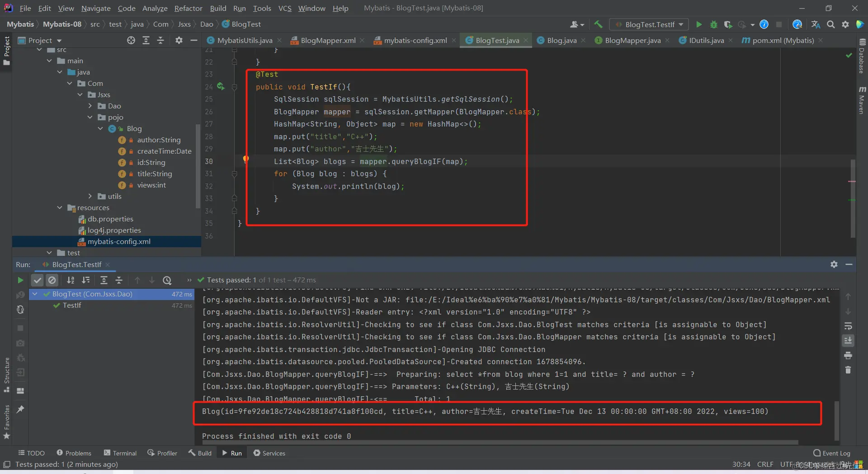Screen dimensions: 868x474
Task: Rerun the test from the Run panel
Action: coord(20,280)
